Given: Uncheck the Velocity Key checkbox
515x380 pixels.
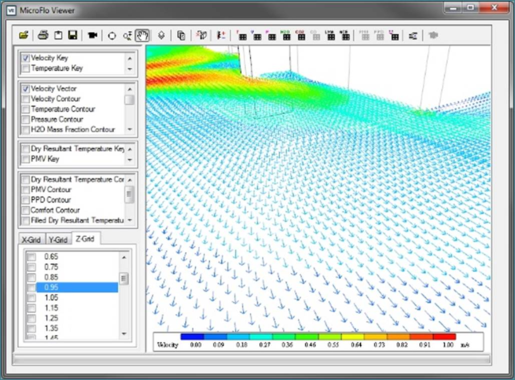Looking at the screenshot, I should pos(26,58).
